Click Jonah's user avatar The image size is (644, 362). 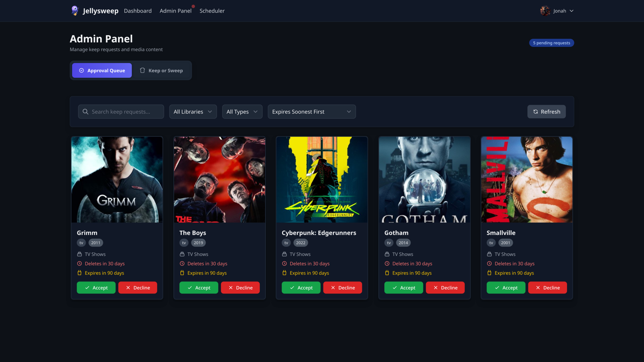click(x=545, y=11)
